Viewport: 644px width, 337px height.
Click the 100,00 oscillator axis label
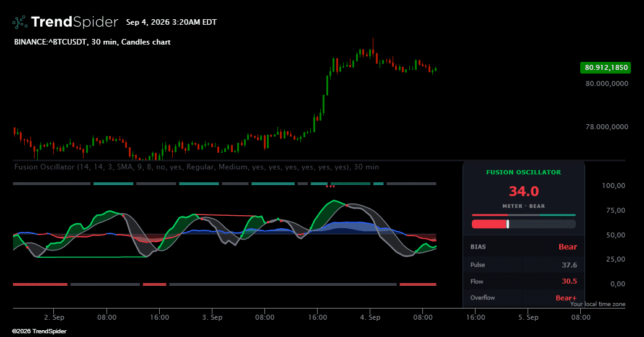click(614, 186)
